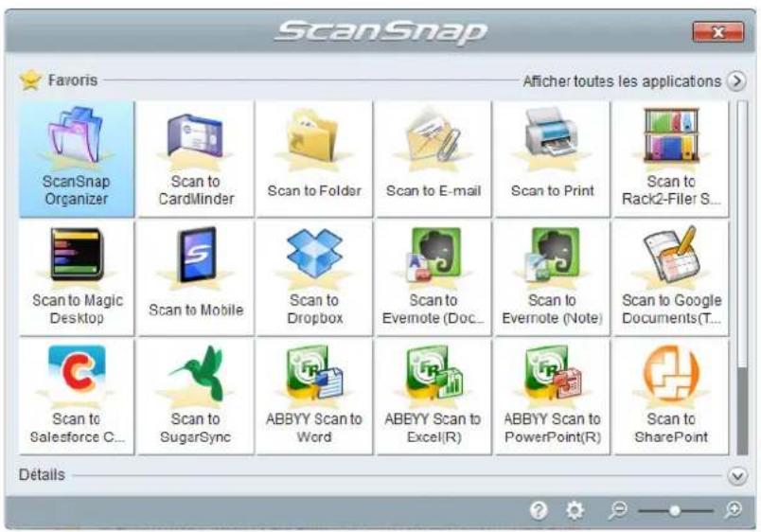Viewport: 761px width, 532px height.
Task: Select Scan to E-mail
Action: pyautogui.click(x=434, y=159)
